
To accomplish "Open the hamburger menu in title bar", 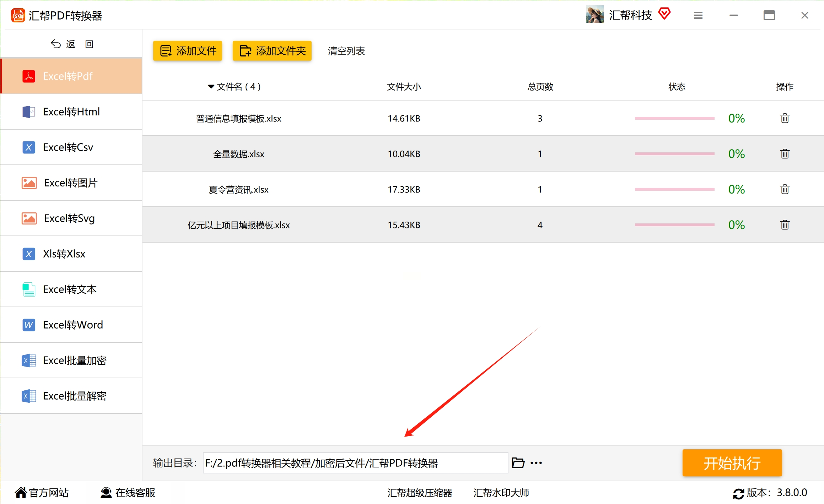I will pos(698,15).
